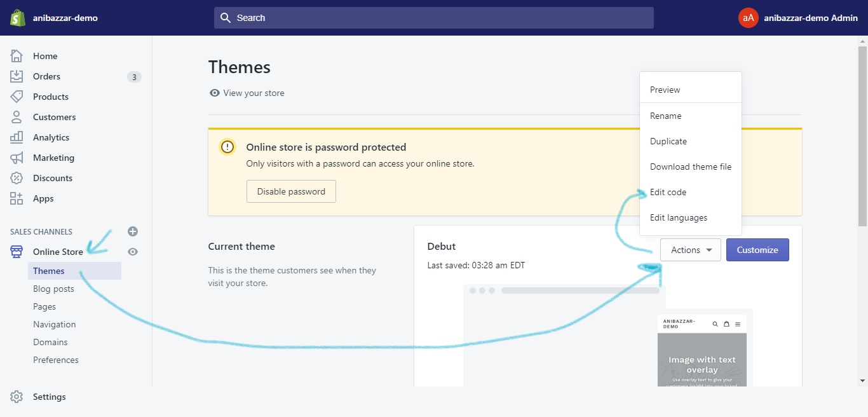Open the Home sidebar icon
Viewport: 868px width, 417px height.
pos(17,56)
